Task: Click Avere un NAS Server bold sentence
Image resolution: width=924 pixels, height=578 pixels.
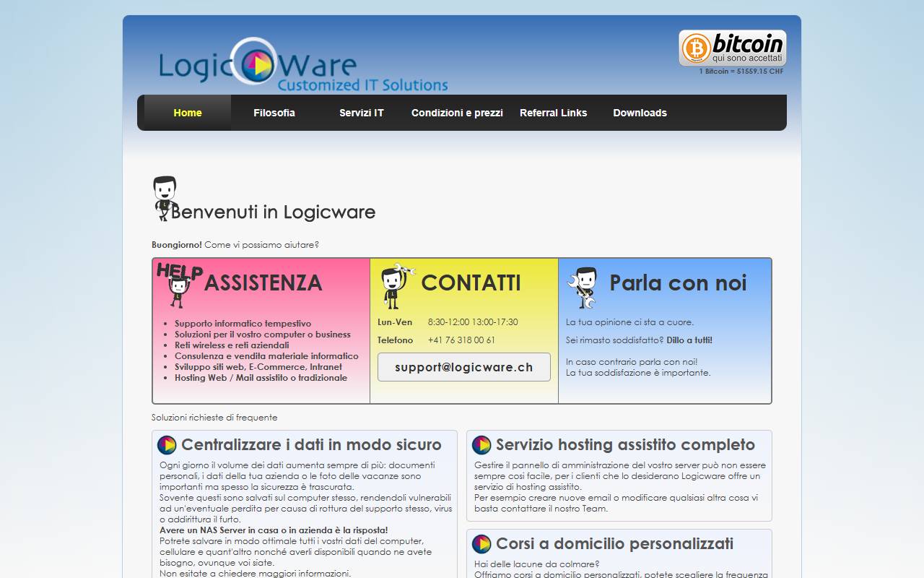Action: 274,530
